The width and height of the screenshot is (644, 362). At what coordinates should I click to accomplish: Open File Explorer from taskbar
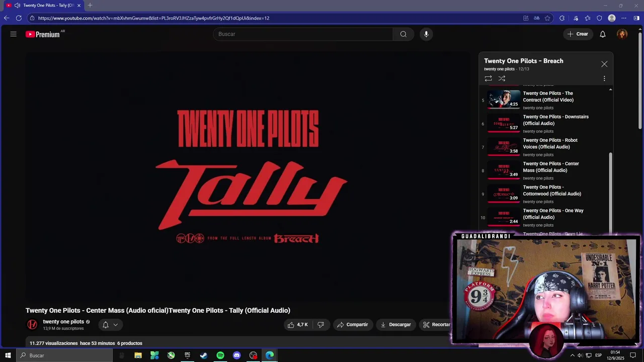coord(138,355)
